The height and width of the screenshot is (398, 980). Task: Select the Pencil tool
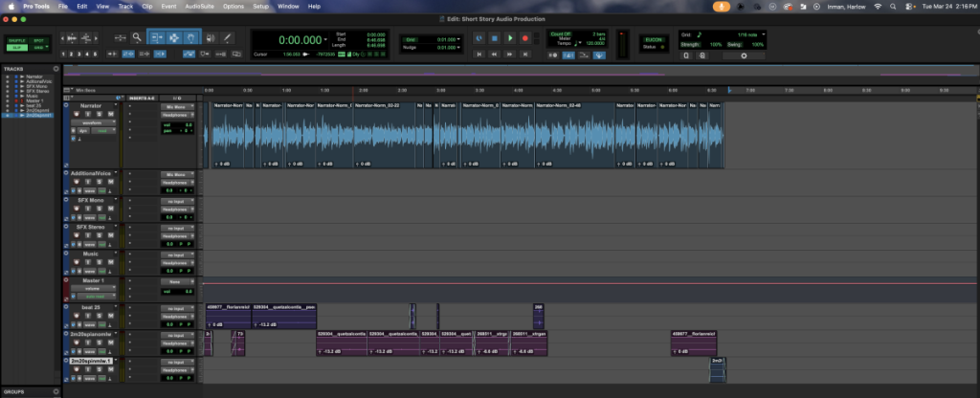228,38
